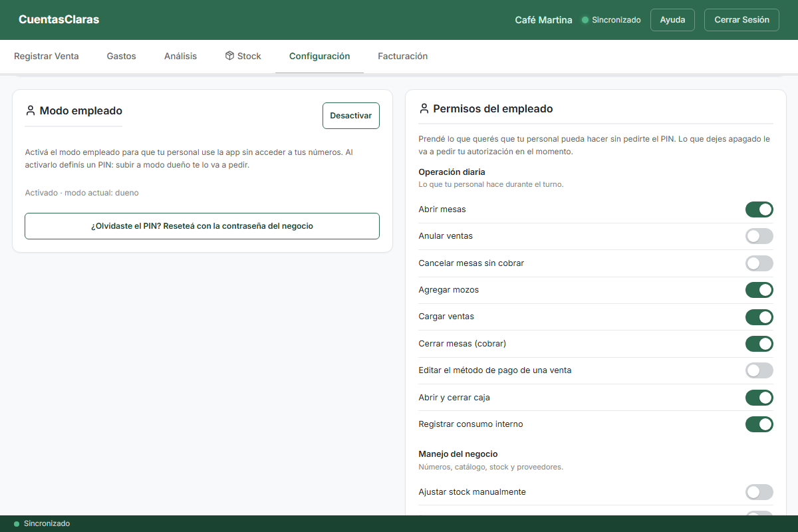Enable Cancelar mesas sin cobrar
The image size is (798, 532).
click(759, 263)
